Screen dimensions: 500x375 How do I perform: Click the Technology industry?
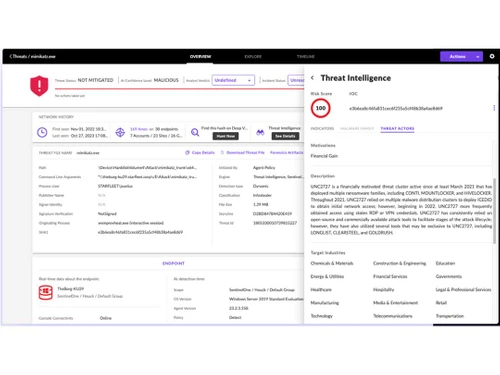pyautogui.click(x=322, y=316)
